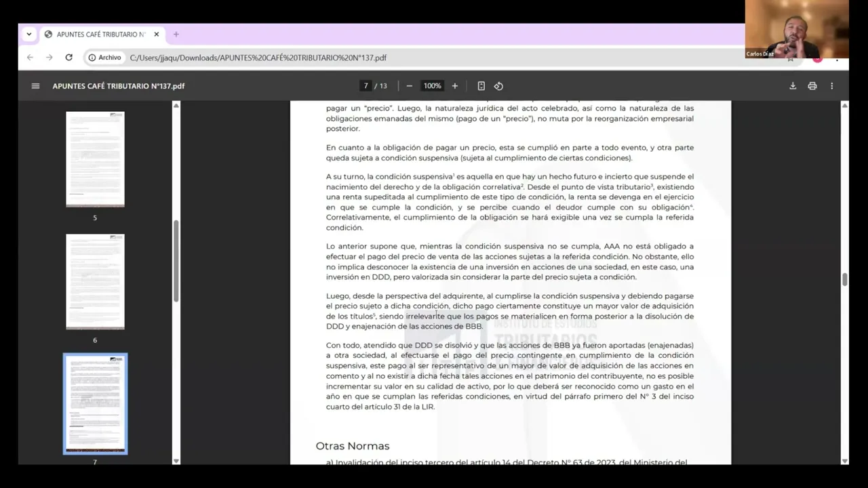Edit the current page number field showing 7

(366, 85)
